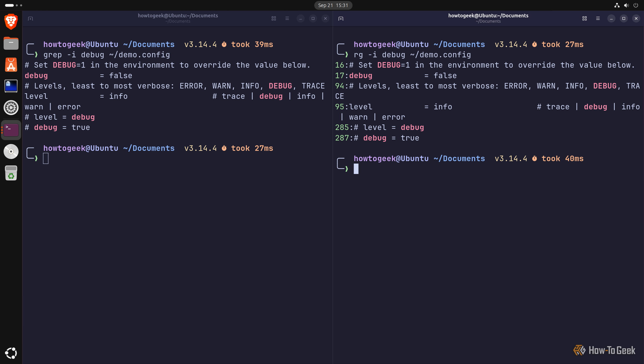
Task: Click the 'grep -i debug ~/demo.config' command text
Action: coord(107,55)
